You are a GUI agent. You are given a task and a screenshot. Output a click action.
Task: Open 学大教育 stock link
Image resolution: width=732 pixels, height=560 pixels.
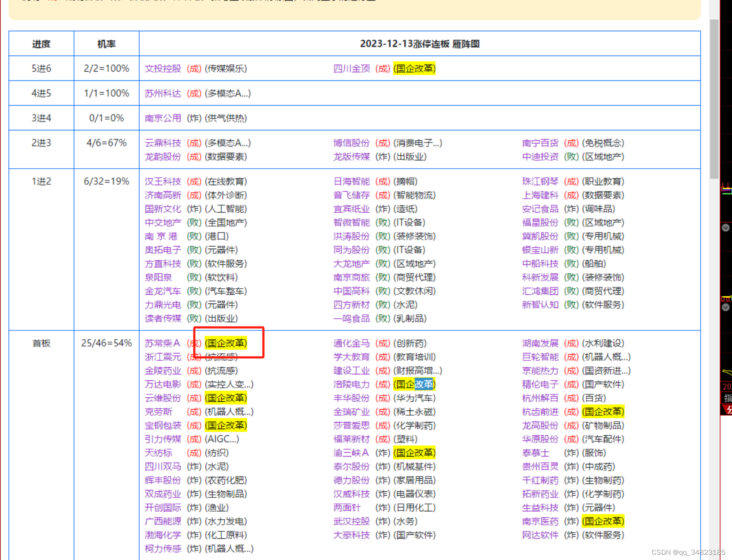click(x=352, y=357)
